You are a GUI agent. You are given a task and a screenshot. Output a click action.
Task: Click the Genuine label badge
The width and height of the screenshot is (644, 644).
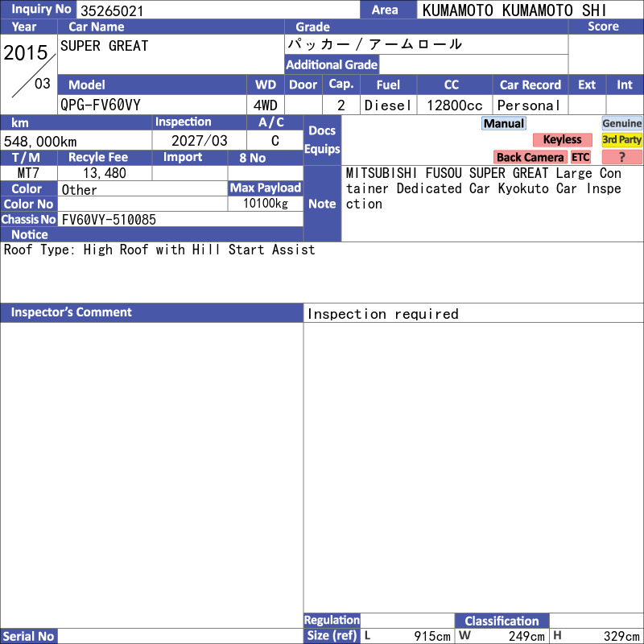point(621,123)
